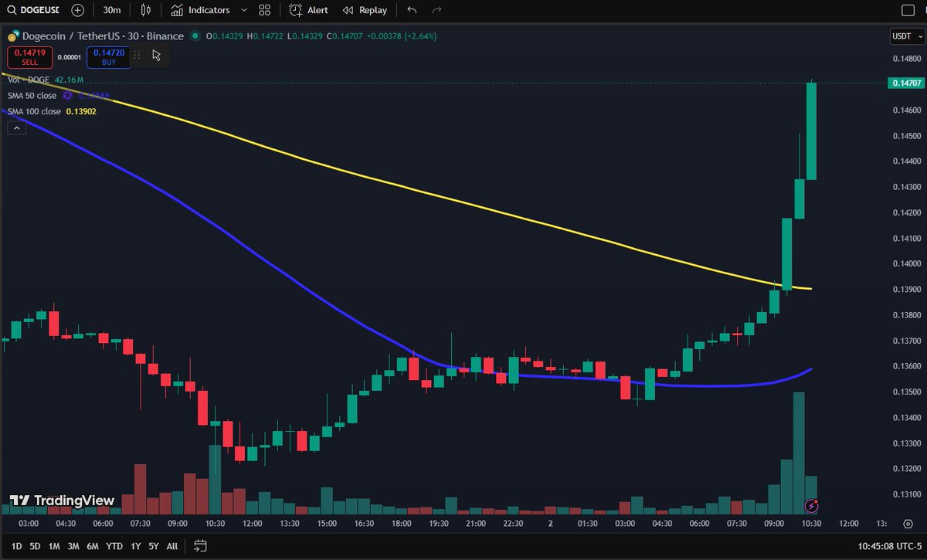927x560 pixels.
Task: Select the SMA 100 close indicator legend
Action: click(34, 111)
